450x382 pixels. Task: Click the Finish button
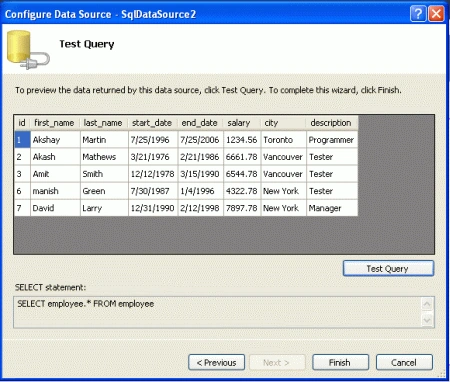click(x=340, y=362)
